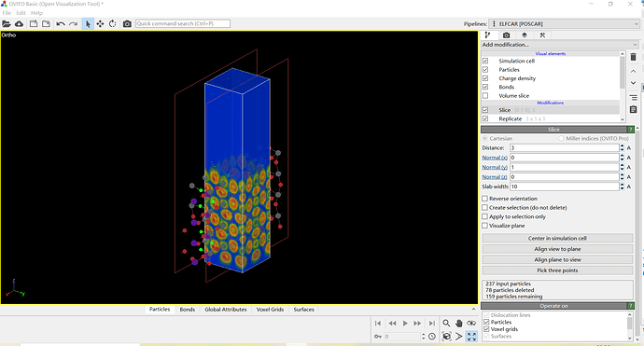Open the Render tab camera icon
Image resolution: width=644 pixels, height=346 pixels.
point(506,35)
